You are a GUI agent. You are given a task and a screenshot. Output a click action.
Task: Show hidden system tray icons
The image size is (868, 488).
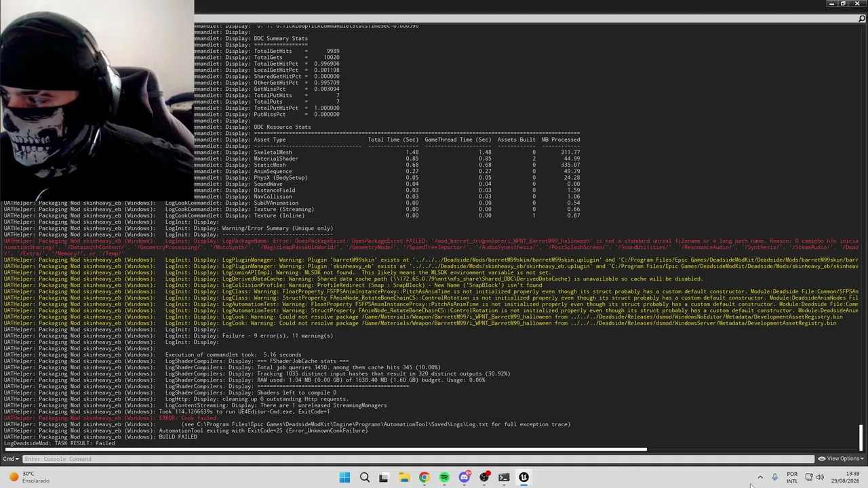[760, 478]
